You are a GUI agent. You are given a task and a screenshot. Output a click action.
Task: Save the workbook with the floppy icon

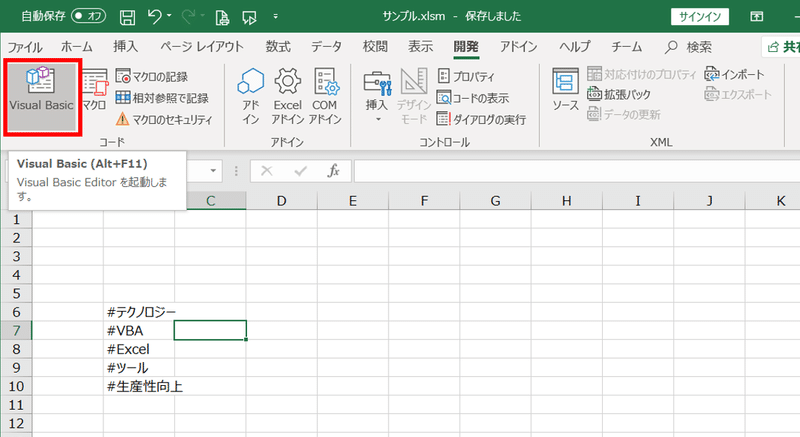coord(128,17)
